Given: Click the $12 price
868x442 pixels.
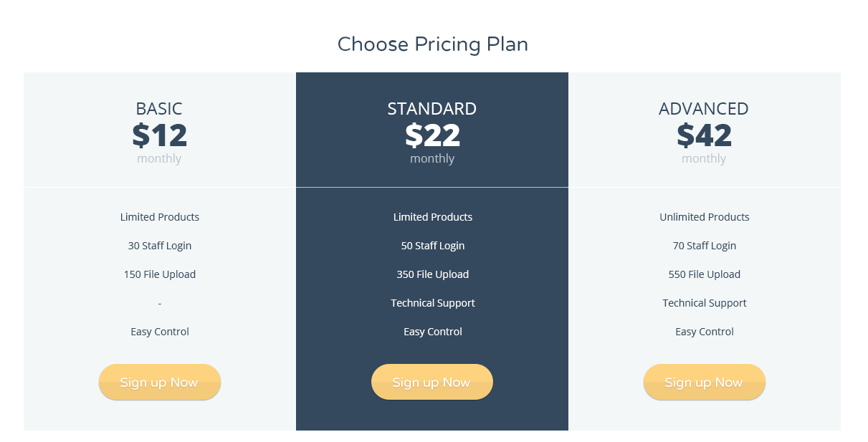Looking at the screenshot, I should click(159, 135).
